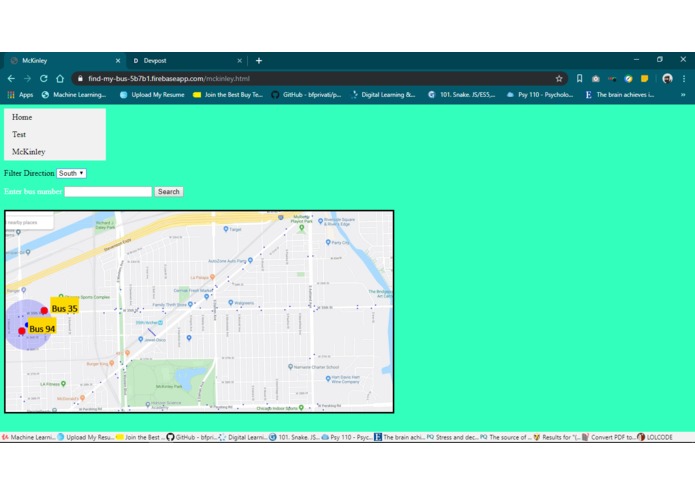
Task: Click Stress and dec in bottom bar
Action: 453,437
